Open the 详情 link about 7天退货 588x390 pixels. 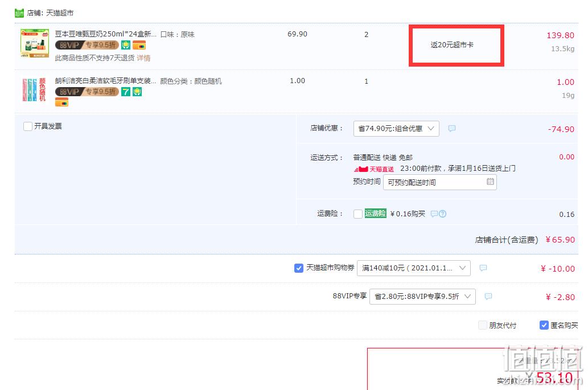tap(143, 58)
